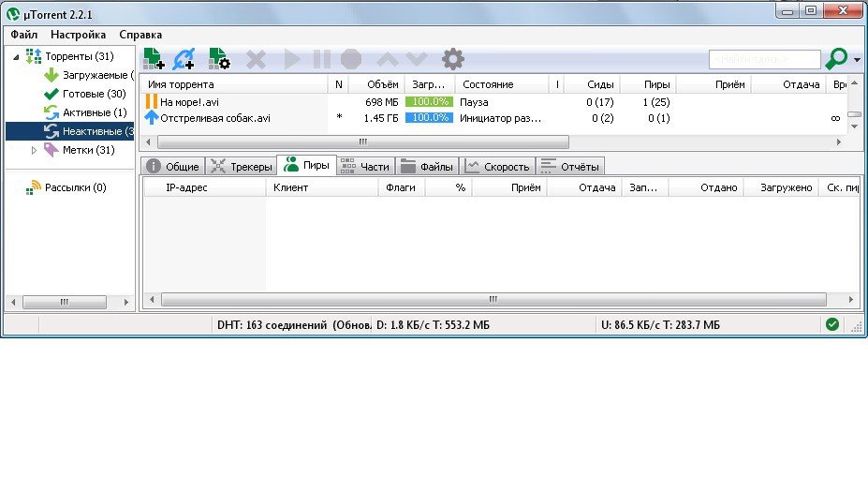Switch to the Пиры tab
Image resolution: width=868 pixels, height=492 pixels.
tap(307, 165)
